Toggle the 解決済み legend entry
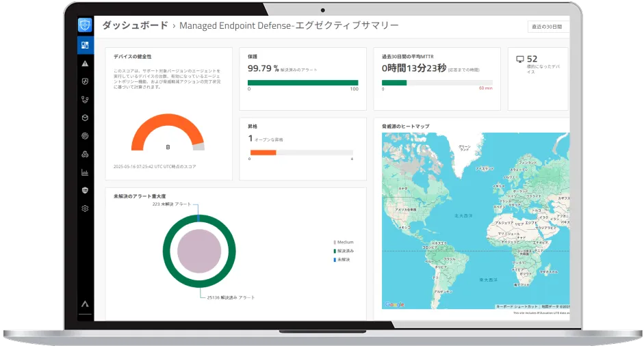The height and width of the screenshot is (348, 644). point(344,251)
